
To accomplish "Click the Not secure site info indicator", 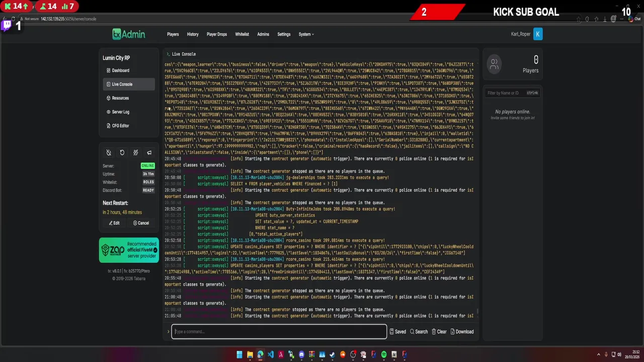I will coord(30,19).
